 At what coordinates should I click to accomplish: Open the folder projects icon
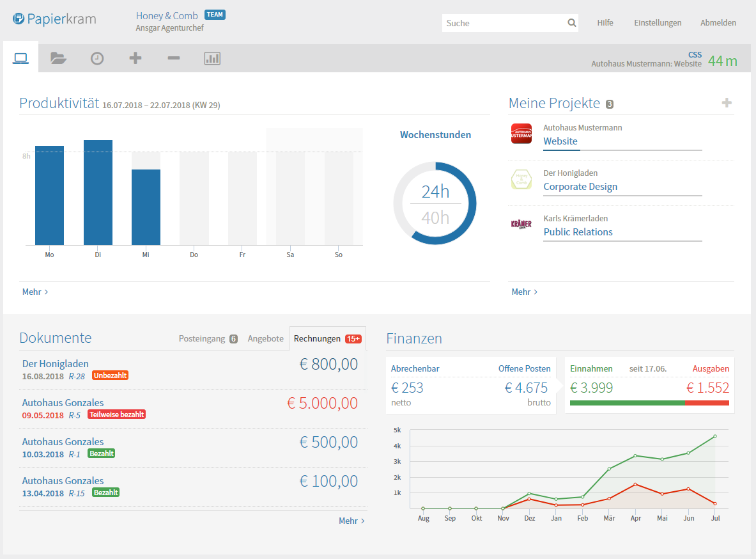(x=58, y=58)
